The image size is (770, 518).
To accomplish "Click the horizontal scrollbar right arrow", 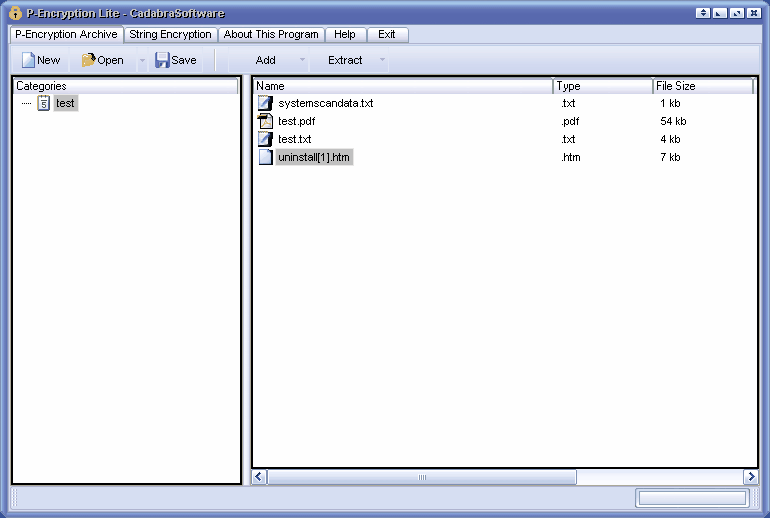I will tap(751, 477).
